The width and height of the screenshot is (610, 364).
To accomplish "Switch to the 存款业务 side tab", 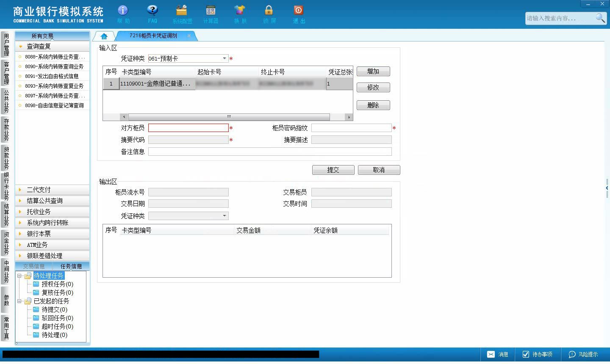I will click(x=6, y=130).
